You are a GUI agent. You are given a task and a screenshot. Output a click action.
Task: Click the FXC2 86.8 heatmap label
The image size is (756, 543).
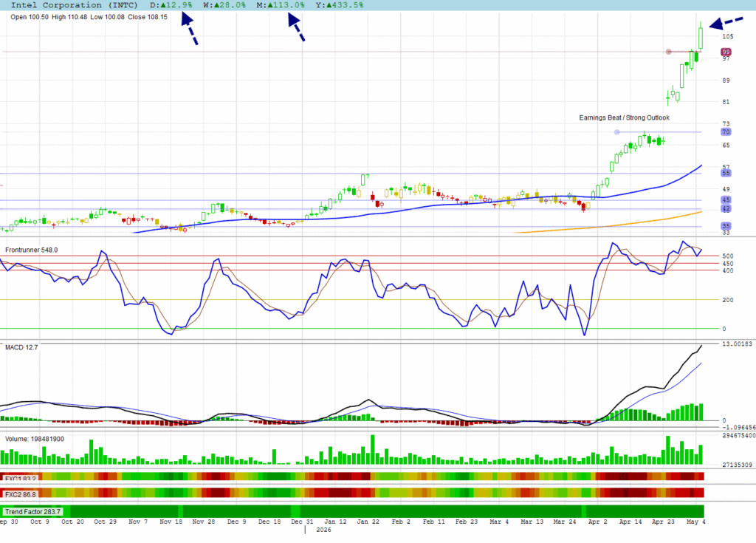coord(20,494)
